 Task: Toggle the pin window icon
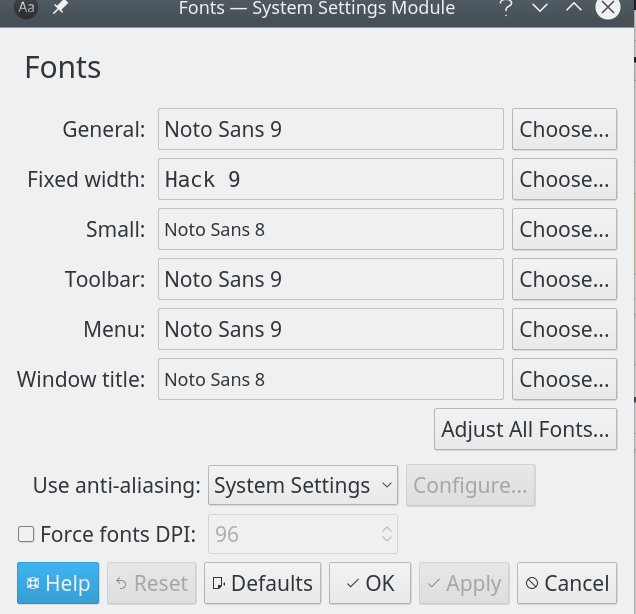[60, 7]
